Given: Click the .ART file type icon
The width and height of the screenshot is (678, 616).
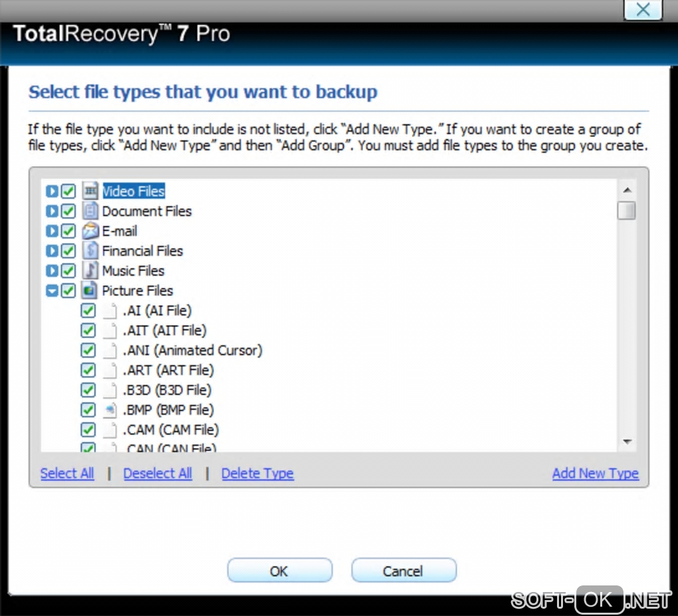Looking at the screenshot, I should (110, 370).
